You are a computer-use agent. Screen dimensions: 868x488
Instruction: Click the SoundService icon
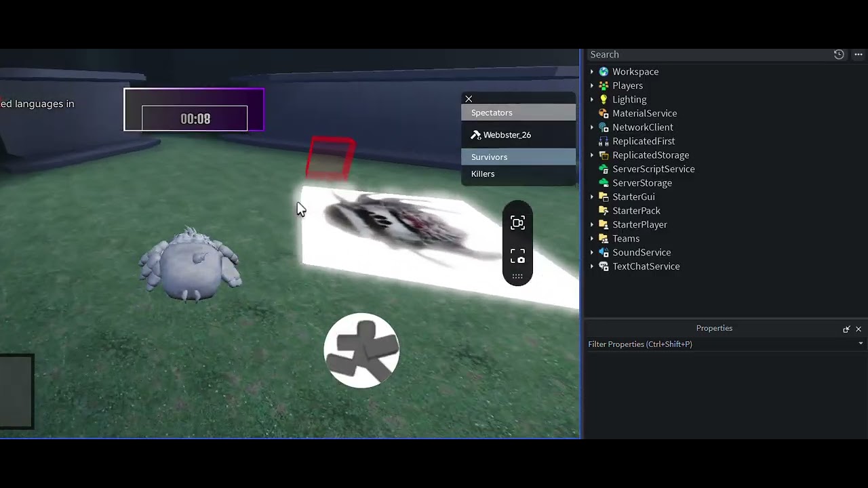604,252
